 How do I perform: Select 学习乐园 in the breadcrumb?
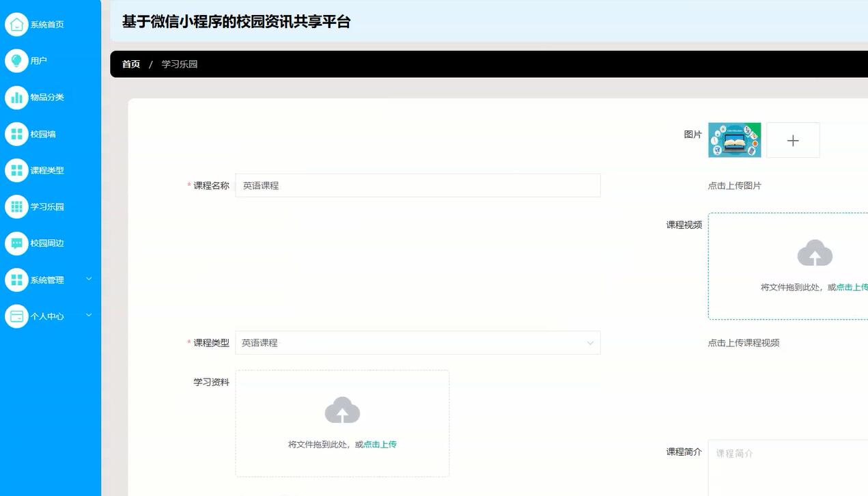(x=179, y=64)
